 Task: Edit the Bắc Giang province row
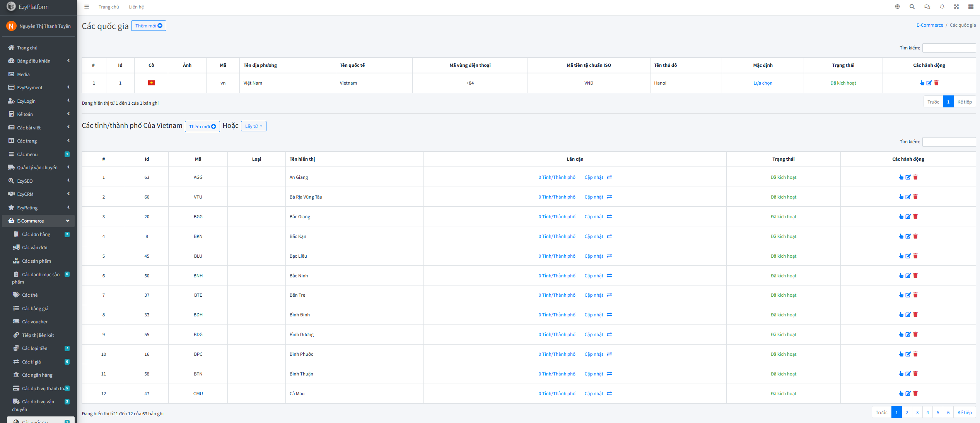[908, 217]
